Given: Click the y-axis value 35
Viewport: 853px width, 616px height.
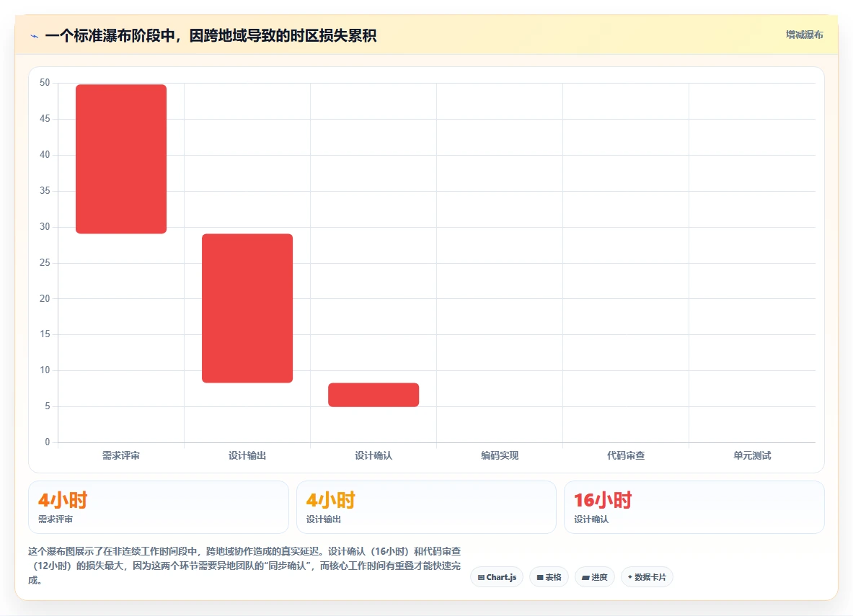Looking at the screenshot, I should point(45,190).
